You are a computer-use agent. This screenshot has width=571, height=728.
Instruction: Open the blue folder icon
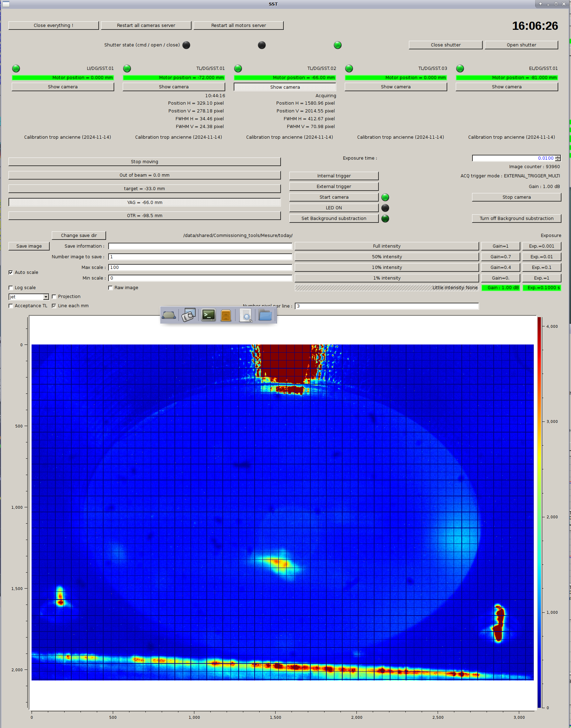(x=265, y=315)
